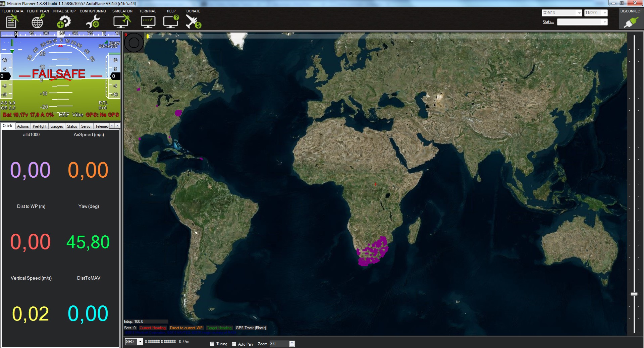The width and height of the screenshot is (644, 348).
Task: Expand the COM13 port dropdown
Action: click(579, 13)
